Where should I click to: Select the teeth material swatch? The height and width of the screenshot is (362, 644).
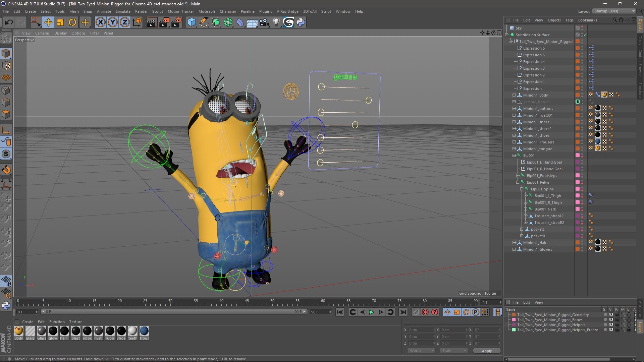pyautogui.click(x=133, y=331)
